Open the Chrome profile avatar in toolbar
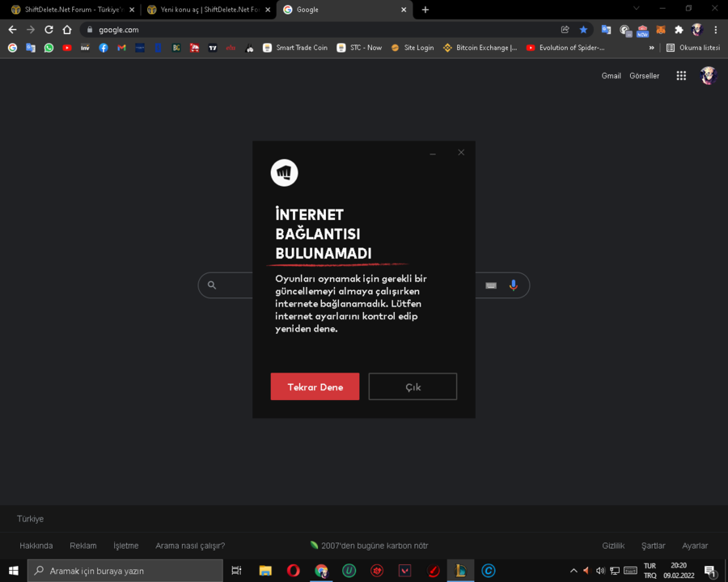The height and width of the screenshot is (582, 728). click(x=697, y=30)
